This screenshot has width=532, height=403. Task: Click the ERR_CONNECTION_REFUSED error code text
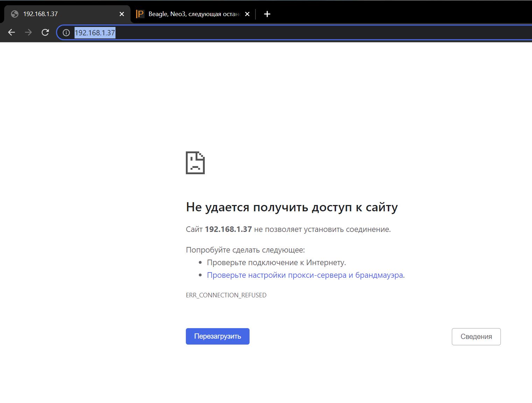226,295
